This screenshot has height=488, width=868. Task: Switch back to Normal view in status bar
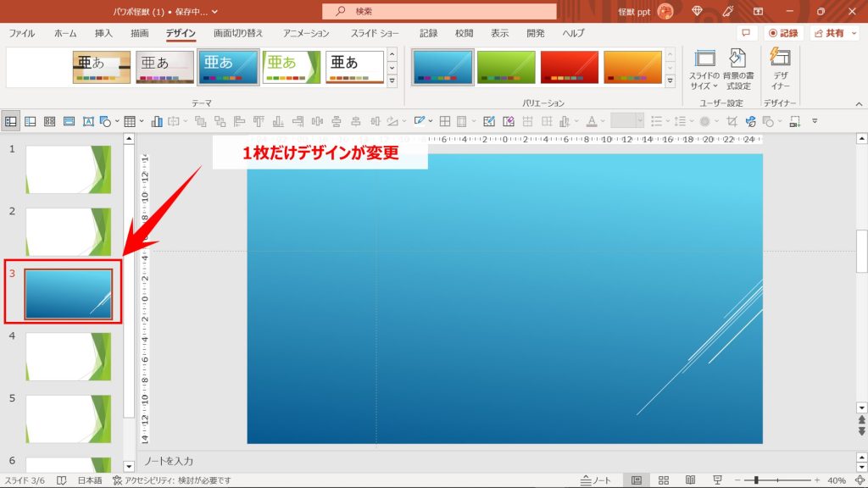pos(637,479)
